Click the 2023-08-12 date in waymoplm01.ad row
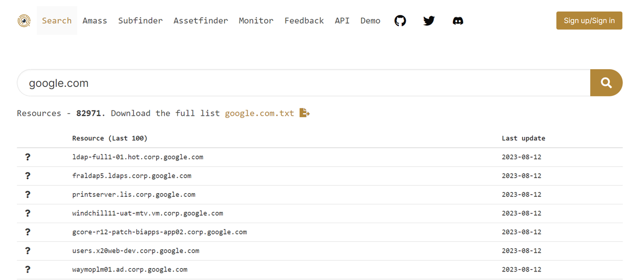Image resolution: width=644 pixels, height=280 pixels. (x=522, y=270)
